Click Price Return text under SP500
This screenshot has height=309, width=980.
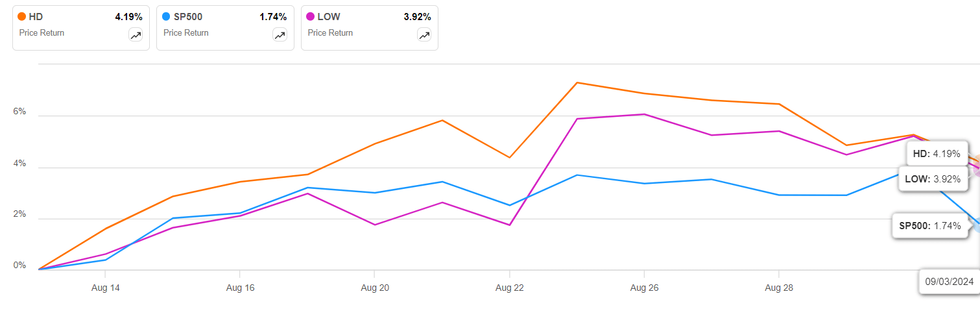coord(186,32)
